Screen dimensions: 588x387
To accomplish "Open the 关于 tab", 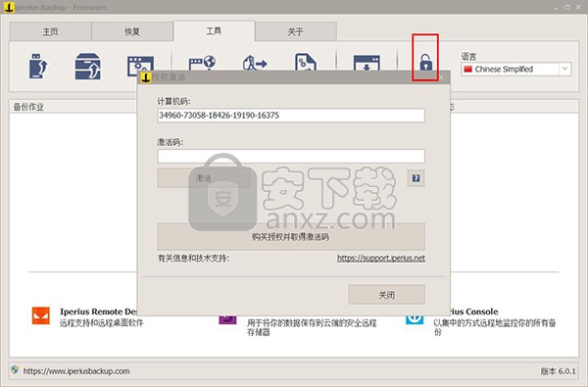I will click(296, 31).
